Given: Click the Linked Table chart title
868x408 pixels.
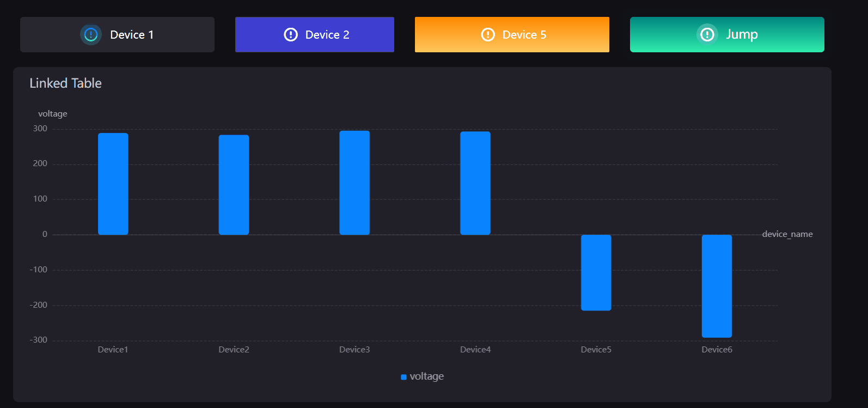Looking at the screenshot, I should [65, 83].
